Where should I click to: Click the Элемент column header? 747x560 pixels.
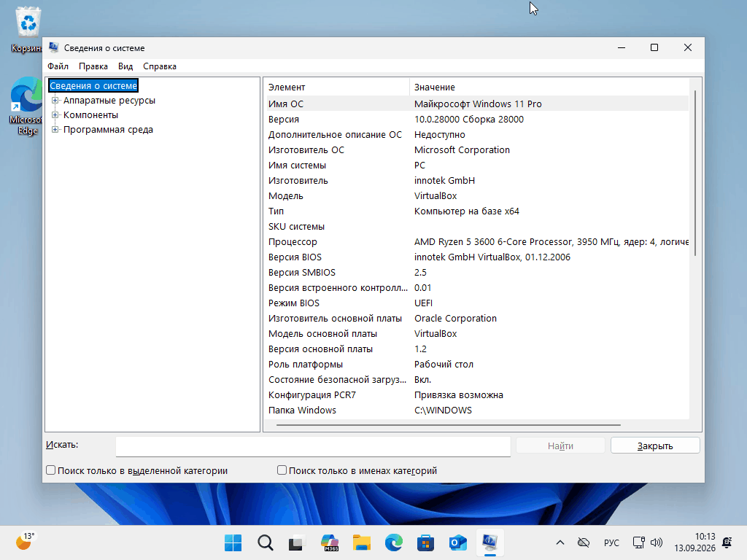338,87
